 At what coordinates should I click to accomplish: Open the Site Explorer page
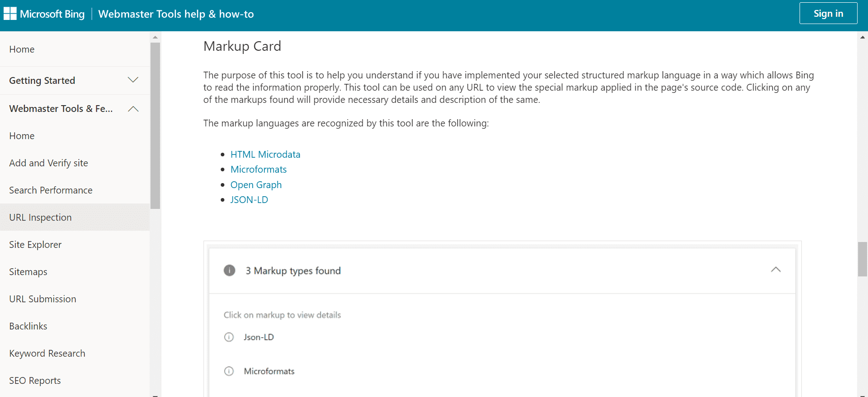[35, 244]
